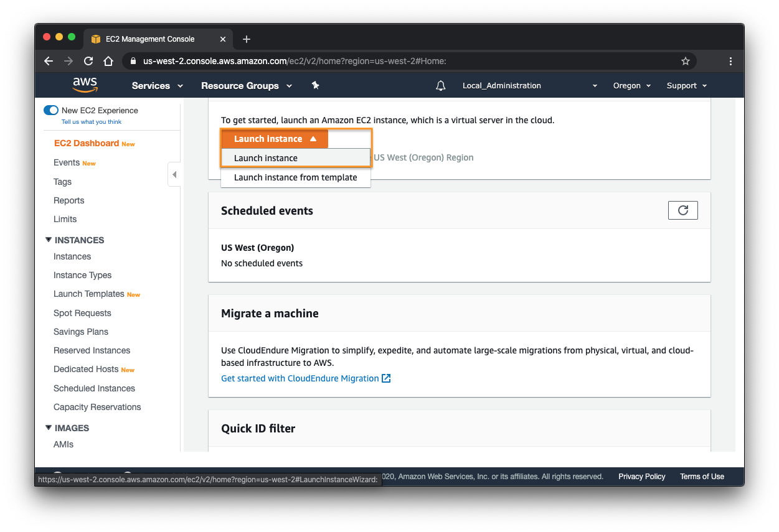
Task: Close the EC2 Management Console tab
Action: coord(223,39)
